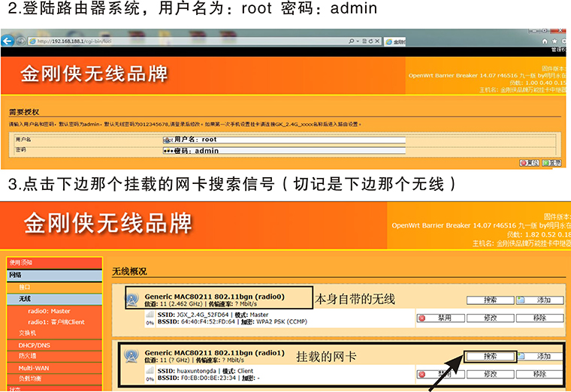Click the refresh icon in address bar

(x=370, y=41)
